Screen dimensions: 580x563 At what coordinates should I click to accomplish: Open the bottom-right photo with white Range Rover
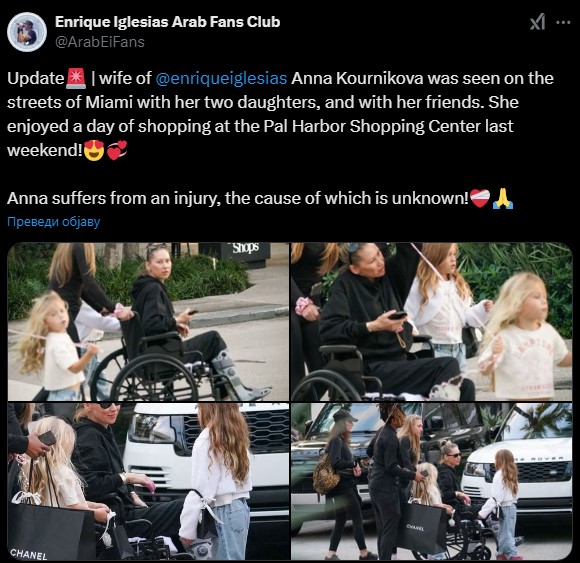click(x=432, y=481)
